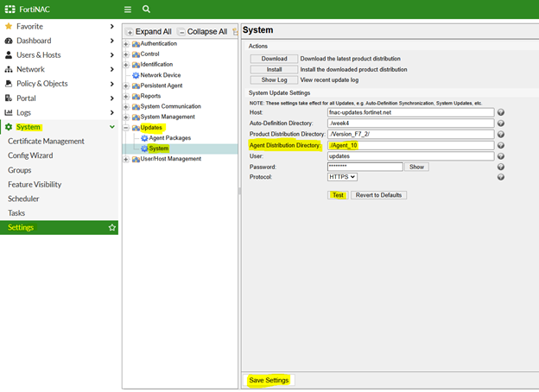Expand the Authentication tree node
The image size is (539, 392).
coord(126,44)
